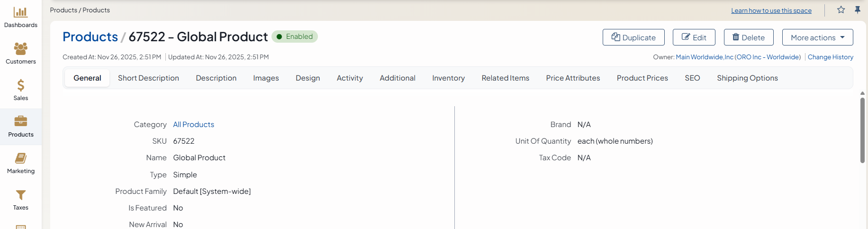This screenshot has width=868, height=229.
Task: Open the All Products category link
Action: point(193,125)
